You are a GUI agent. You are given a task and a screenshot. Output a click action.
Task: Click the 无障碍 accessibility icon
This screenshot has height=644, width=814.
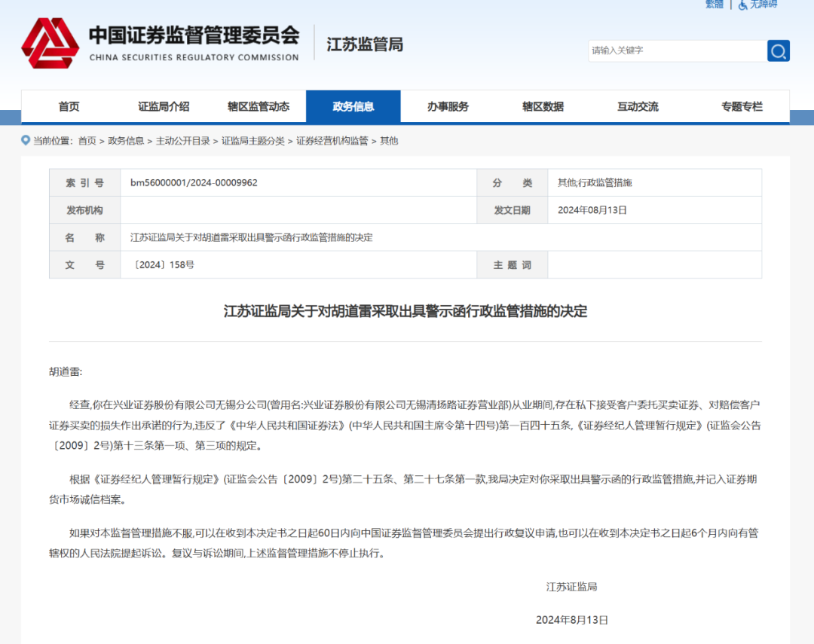743,5
